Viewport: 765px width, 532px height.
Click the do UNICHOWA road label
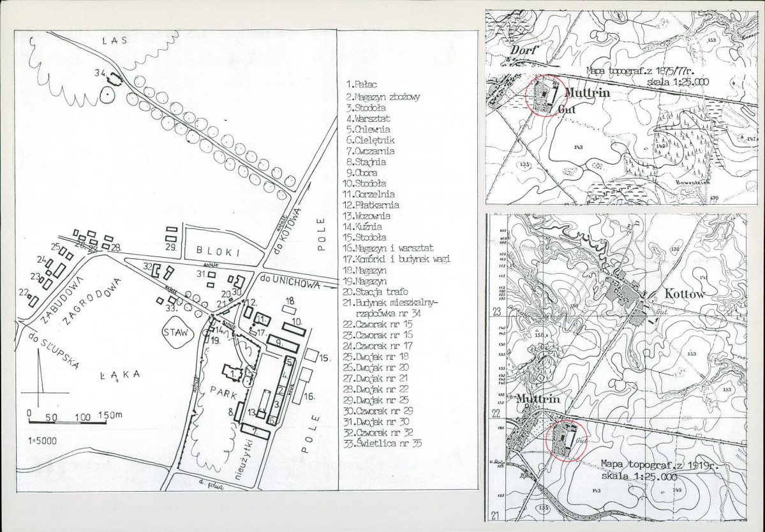[290, 282]
